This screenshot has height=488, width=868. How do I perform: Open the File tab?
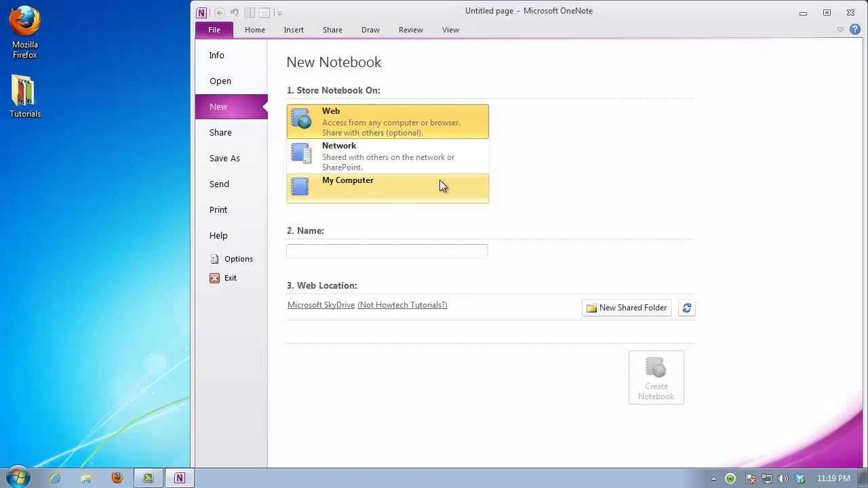(214, 30)
